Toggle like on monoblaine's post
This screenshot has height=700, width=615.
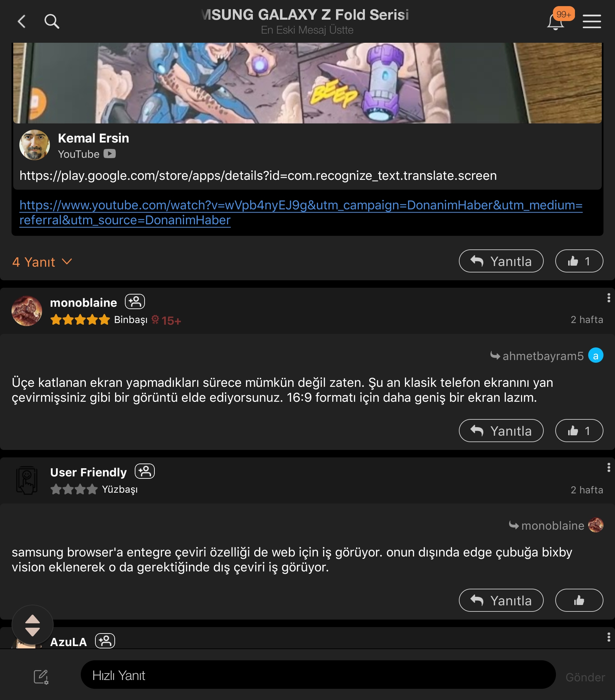[579, 431]
